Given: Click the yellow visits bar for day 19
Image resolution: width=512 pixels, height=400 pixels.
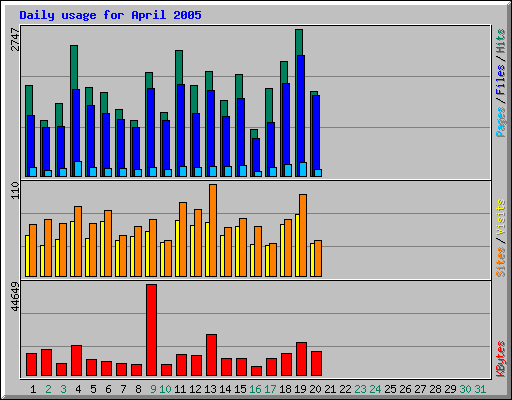Looking at the screenshot, I should [297, 245].
